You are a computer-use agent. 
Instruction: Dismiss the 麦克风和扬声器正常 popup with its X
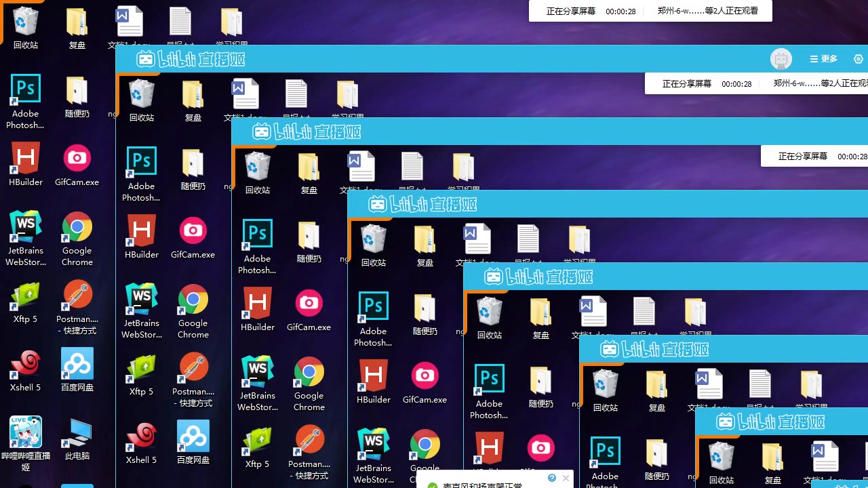click(x=566, y=478)
